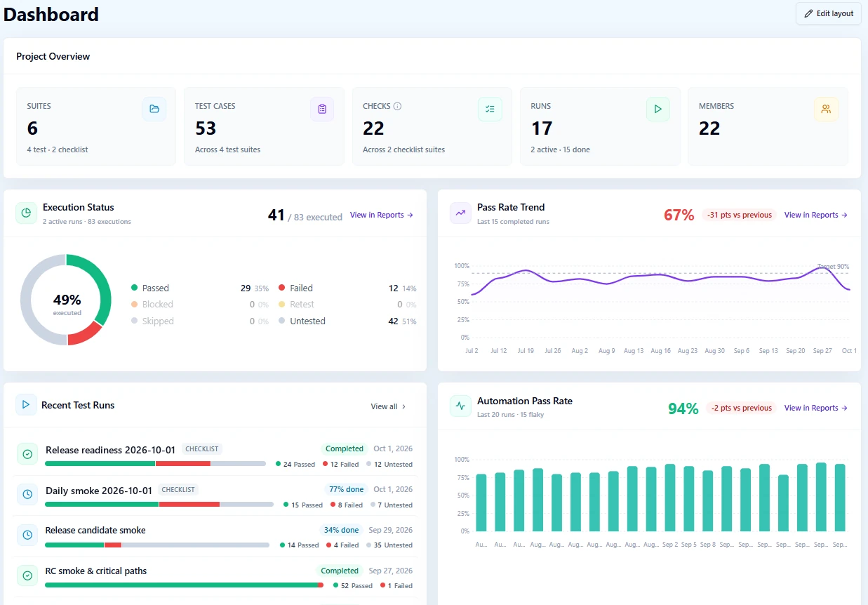Click the -2 pts vs previous badge
The width and height of the screenshot is (868, 605).
pyautogui.click(x=741, y=408)
